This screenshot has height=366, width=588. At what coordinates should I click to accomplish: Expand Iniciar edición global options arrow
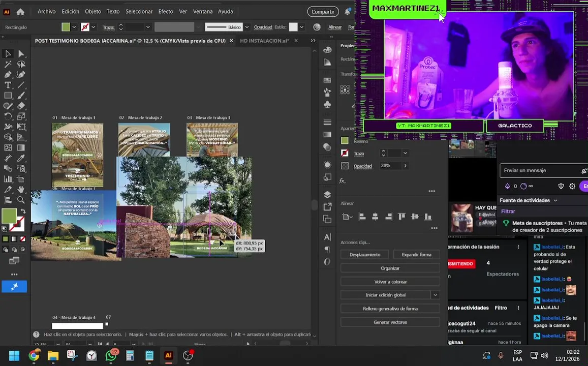(435, 295)
